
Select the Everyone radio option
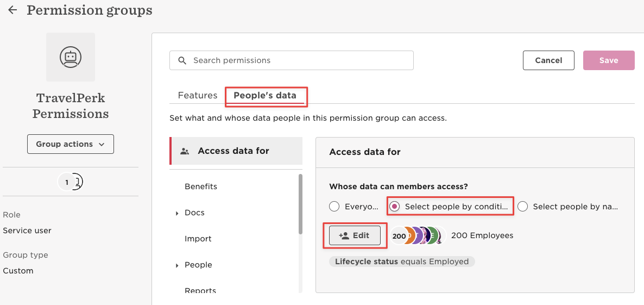coord(334,207)
